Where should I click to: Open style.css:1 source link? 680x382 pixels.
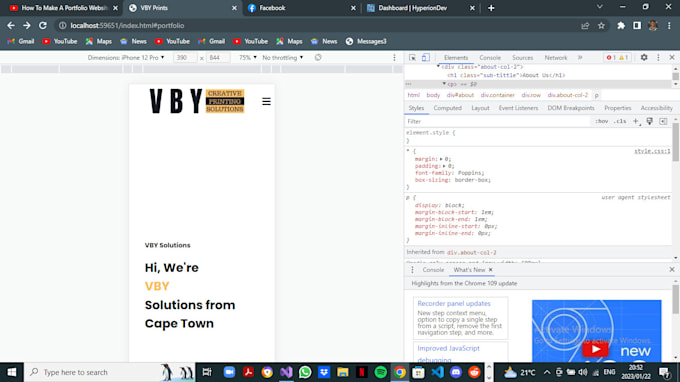point(652,151)
